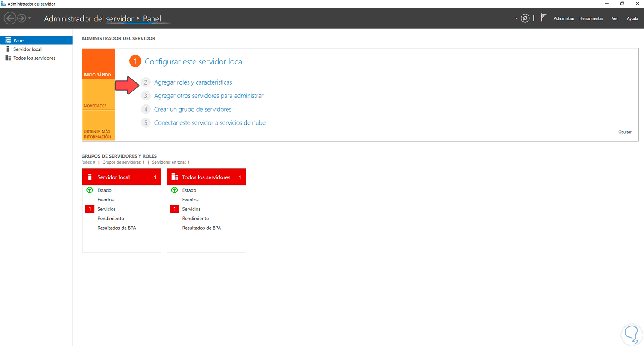
Task: Click green status icon in Todos los servidores
Action: (174, 190)
